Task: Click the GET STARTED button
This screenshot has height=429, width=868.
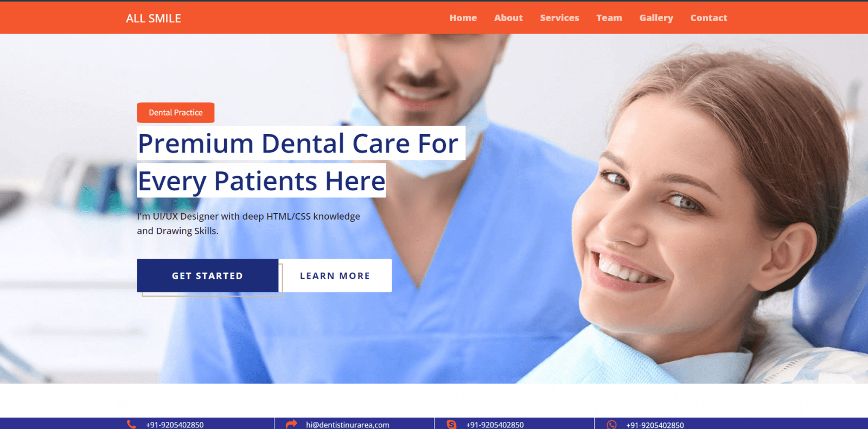Action: tap(208, 276)
